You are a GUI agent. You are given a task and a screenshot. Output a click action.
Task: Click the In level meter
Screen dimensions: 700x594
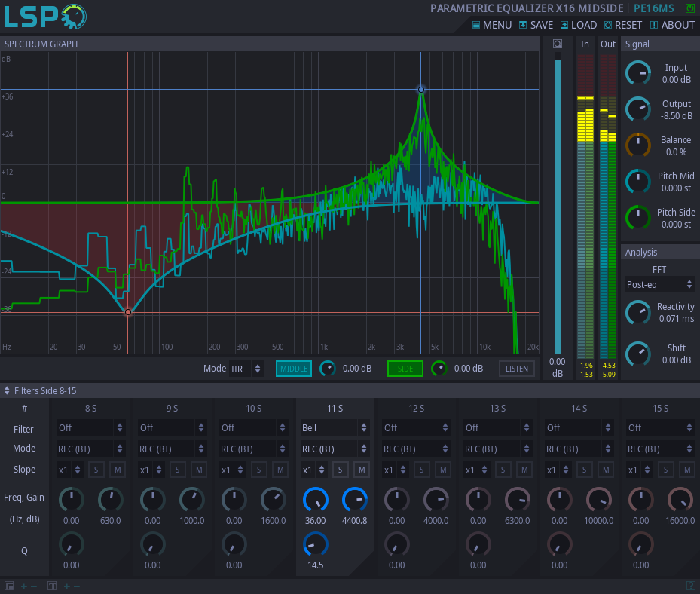[x=585, y=207]
